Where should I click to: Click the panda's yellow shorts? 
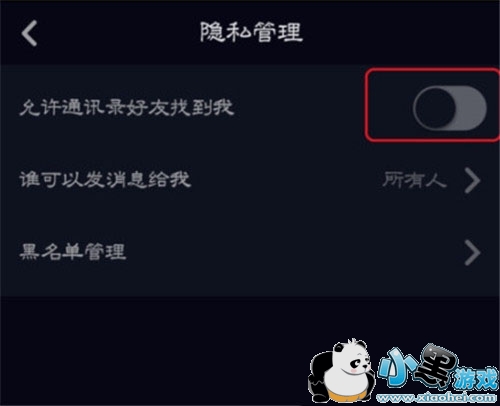[x=346, y=395]
